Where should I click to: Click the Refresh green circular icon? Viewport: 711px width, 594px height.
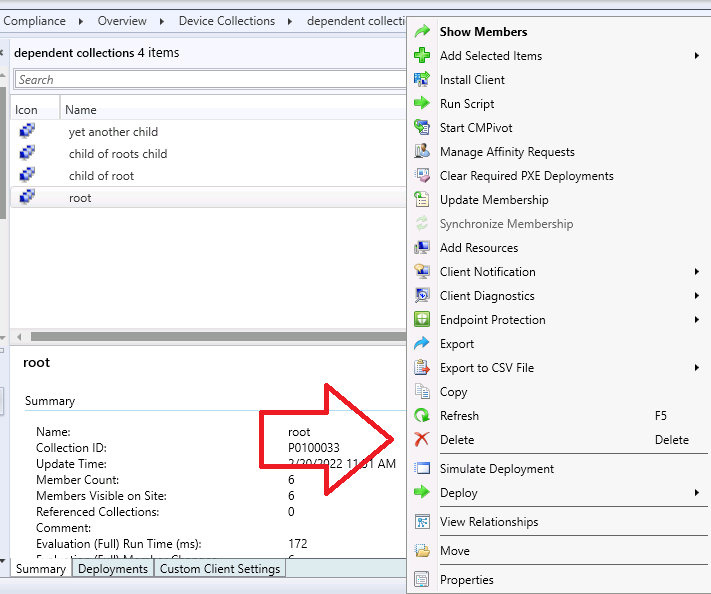pos(422,416)
